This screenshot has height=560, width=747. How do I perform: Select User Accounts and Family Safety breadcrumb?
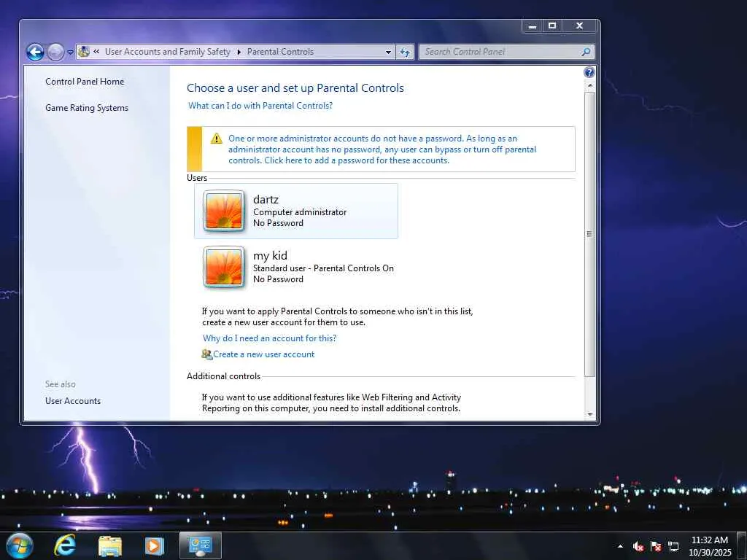(x=167, y=52)
